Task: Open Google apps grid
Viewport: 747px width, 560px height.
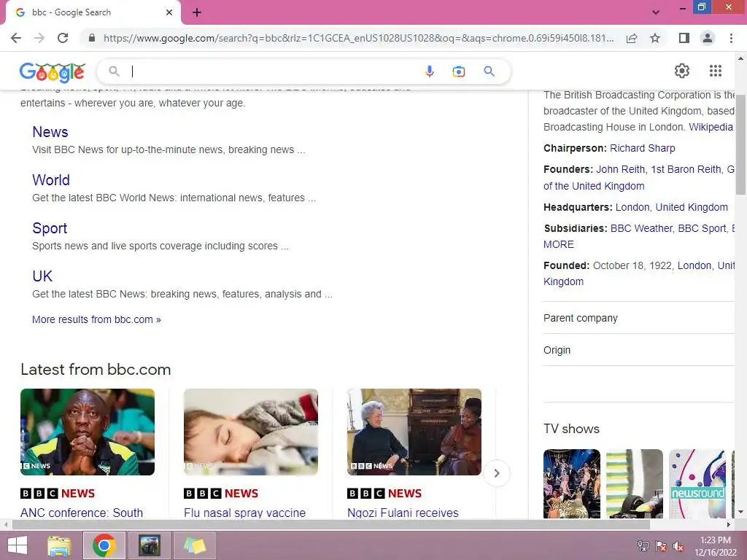Action: [715, 71]
